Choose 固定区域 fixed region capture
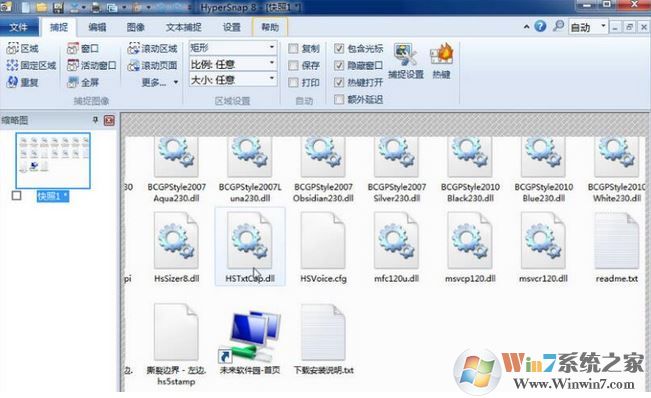The image size is (651, 398). click(31, 65)
